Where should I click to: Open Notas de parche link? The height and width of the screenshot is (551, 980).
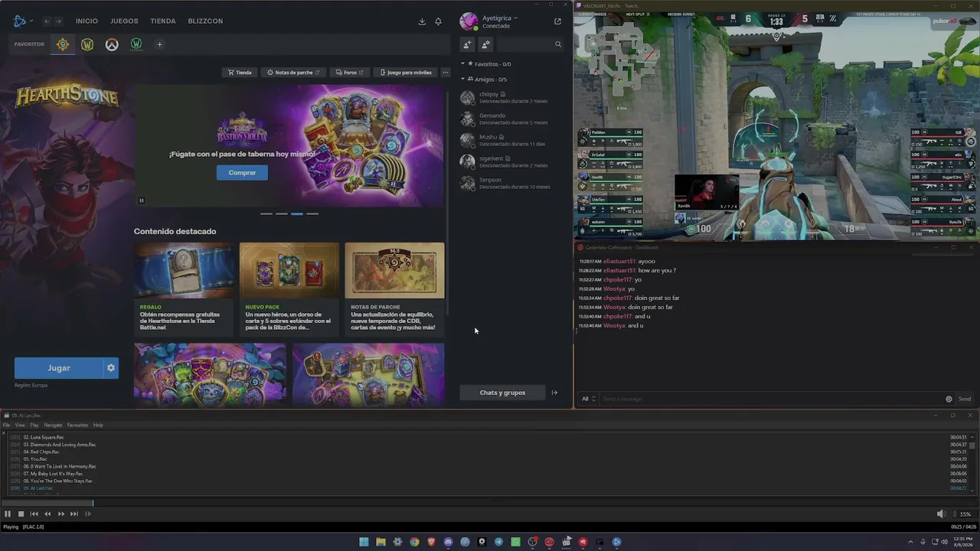point(293,73)
